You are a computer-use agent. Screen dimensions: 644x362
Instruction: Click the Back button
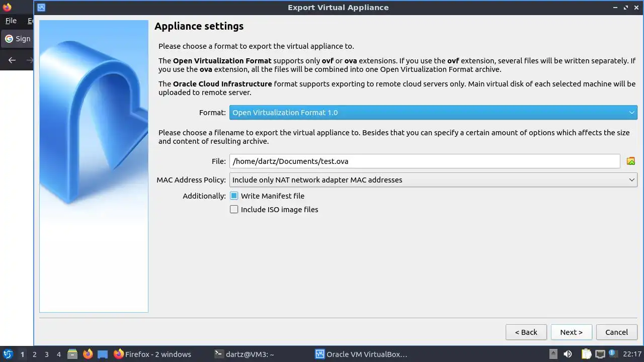click(526, 332)
